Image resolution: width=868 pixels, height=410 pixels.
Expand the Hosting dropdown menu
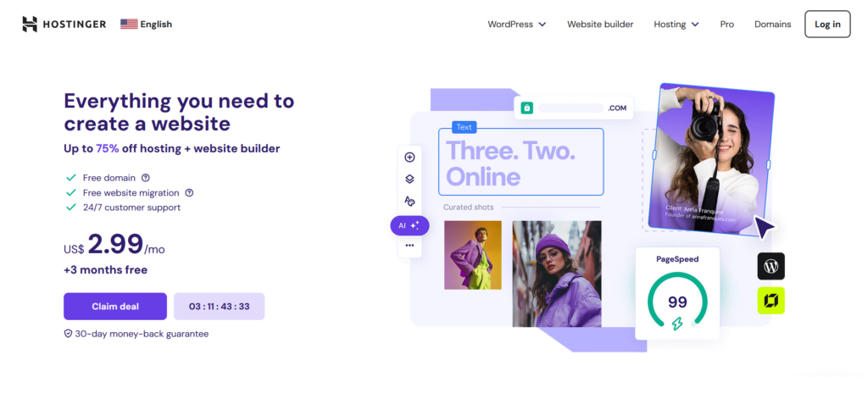pos(676,25)
